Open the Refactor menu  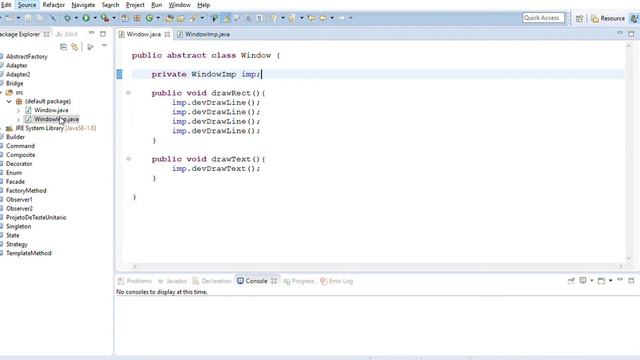coord(53,5)
